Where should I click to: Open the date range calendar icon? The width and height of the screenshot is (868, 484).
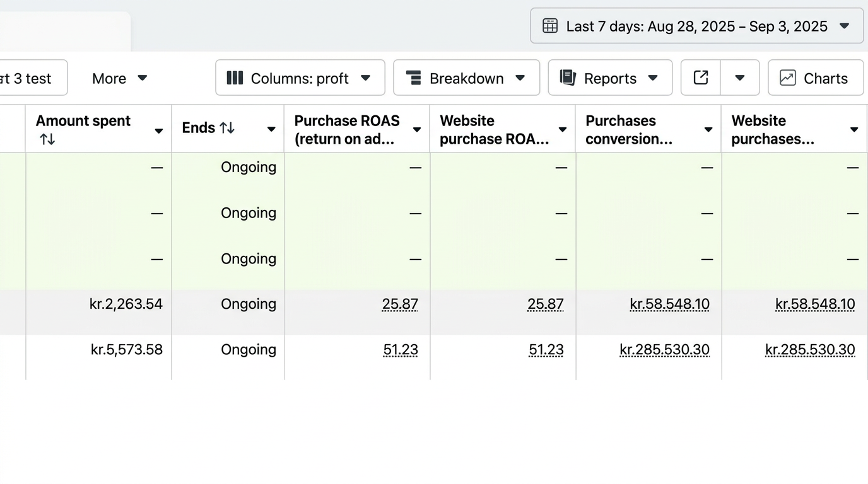coord(550,26)
